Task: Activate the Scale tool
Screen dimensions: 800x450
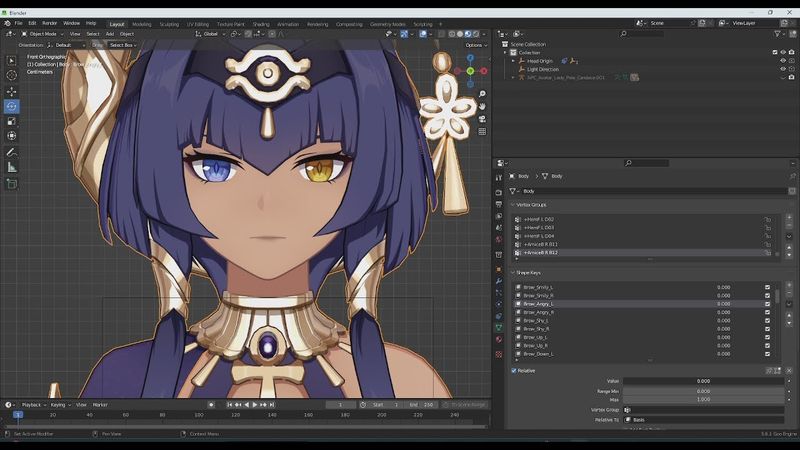Action: pos(11,121)
